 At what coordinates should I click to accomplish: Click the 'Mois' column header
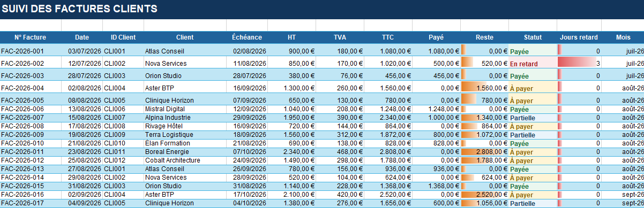point(623,37)
